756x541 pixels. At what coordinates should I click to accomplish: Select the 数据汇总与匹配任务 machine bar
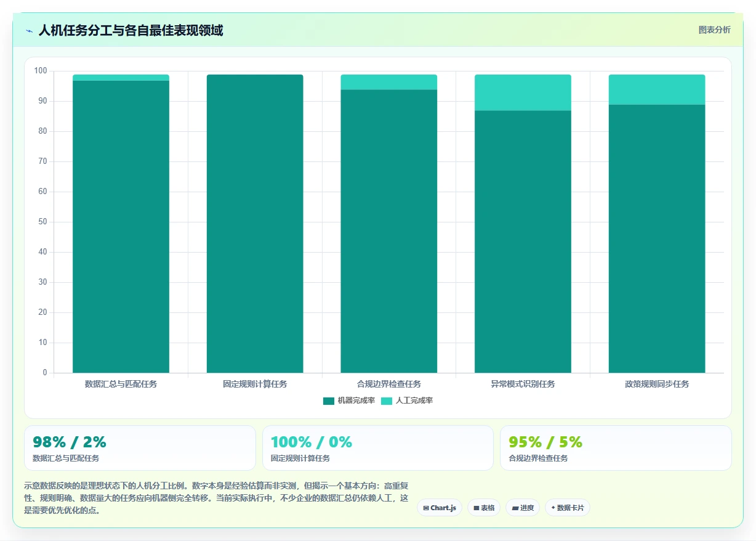(121, 227)
